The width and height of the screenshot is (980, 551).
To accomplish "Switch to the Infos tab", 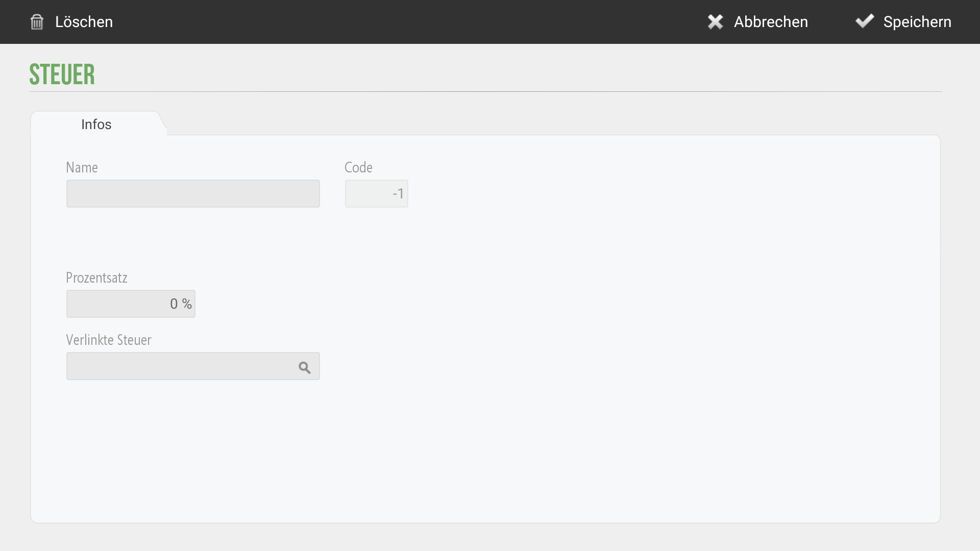I will pyautogui.click(x=96, y=124).
